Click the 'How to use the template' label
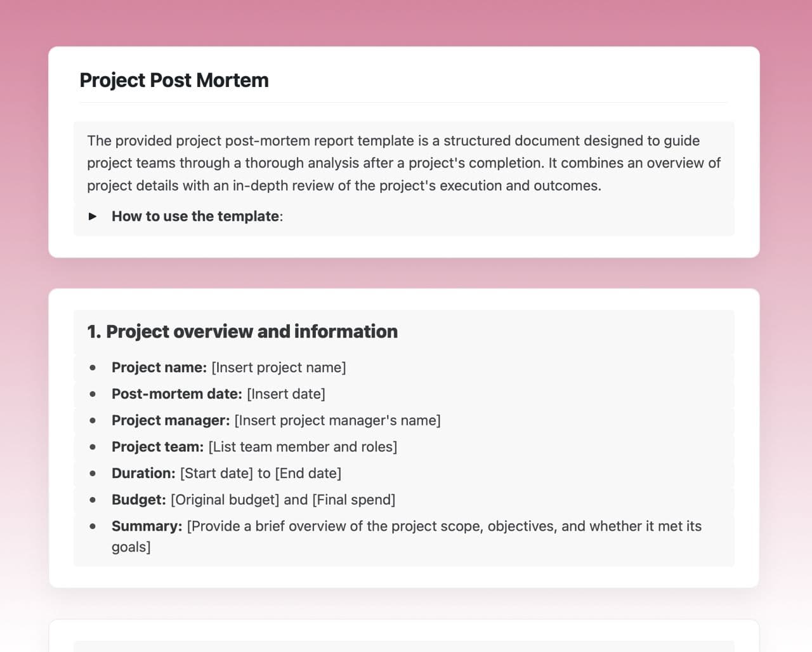The width and height of the screenshot is (812, 652). point(195,216)
